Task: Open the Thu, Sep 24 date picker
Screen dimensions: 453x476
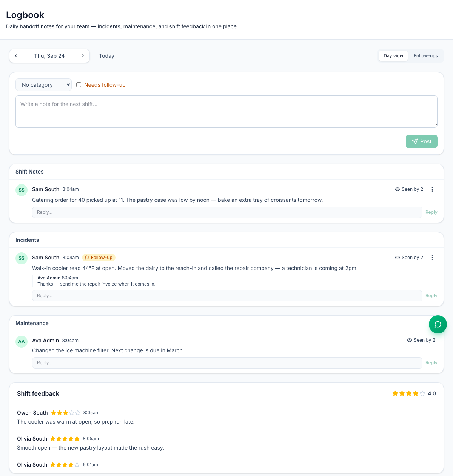Action: [x=49, y=56]
